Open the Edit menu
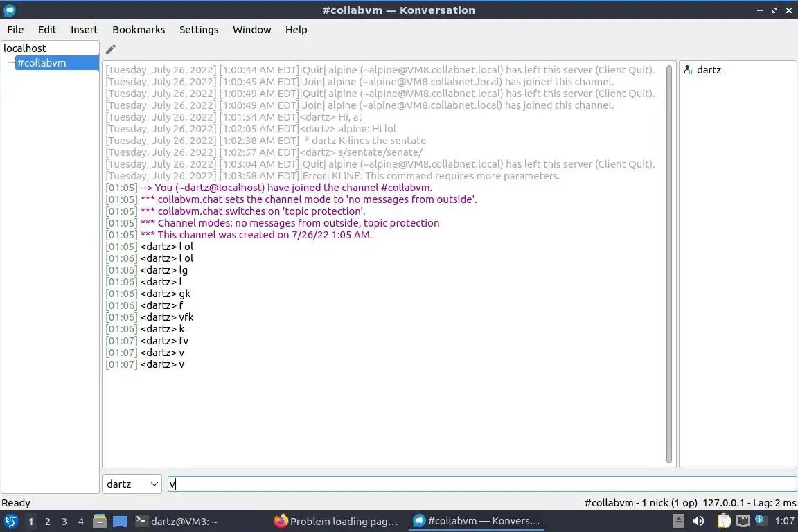Screen dimensions: 798x532 pyautogui.click(x=47, y=30)
